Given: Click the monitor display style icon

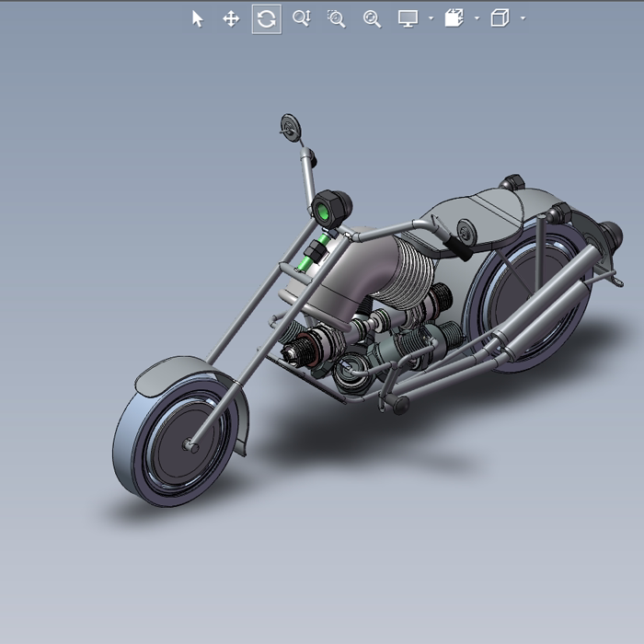Looking at the screenshot, I should pos(408,18).
